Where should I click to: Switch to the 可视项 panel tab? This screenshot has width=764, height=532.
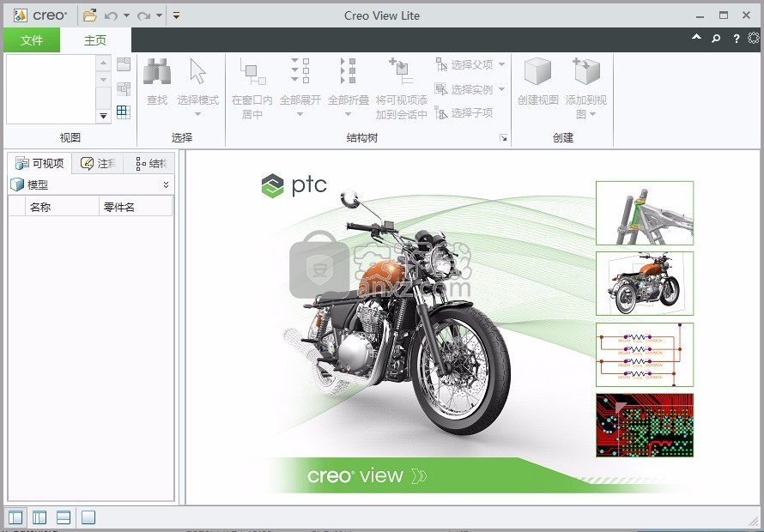pyautogui.click(x=40, y=163)
